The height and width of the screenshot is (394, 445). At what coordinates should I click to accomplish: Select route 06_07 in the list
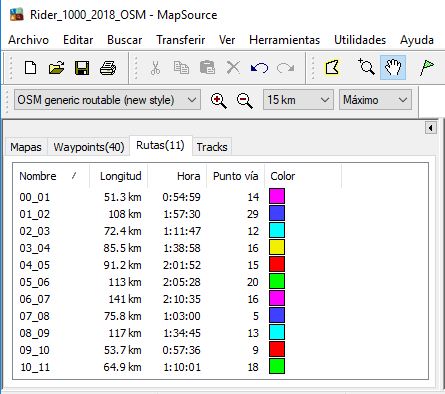pos(35,299)
